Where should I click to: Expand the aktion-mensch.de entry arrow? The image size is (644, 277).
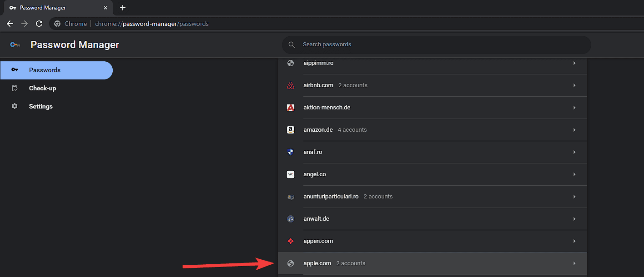tap(574, 108)
